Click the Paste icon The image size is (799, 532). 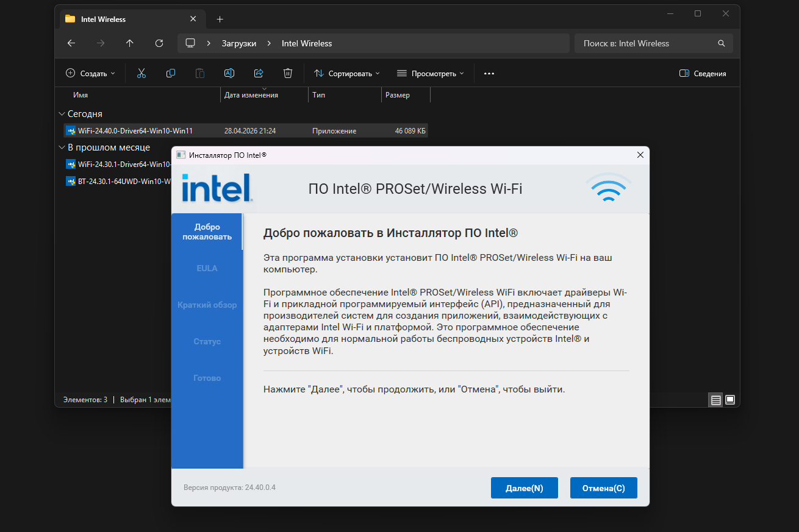(x=200, y=73)
